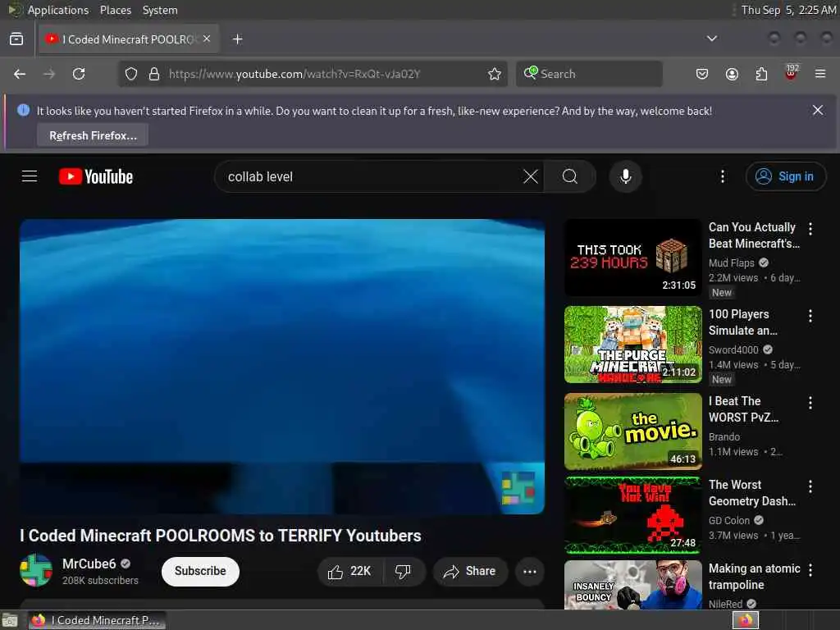
Task: Open a new tab with plus
Action: pyautogui.click(x=237, y=39)
